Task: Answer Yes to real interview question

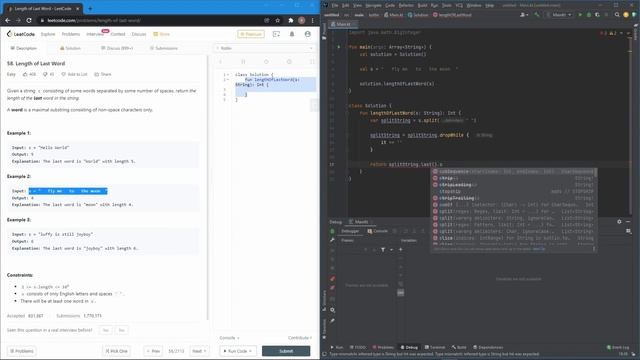Action: click(106, 330)
